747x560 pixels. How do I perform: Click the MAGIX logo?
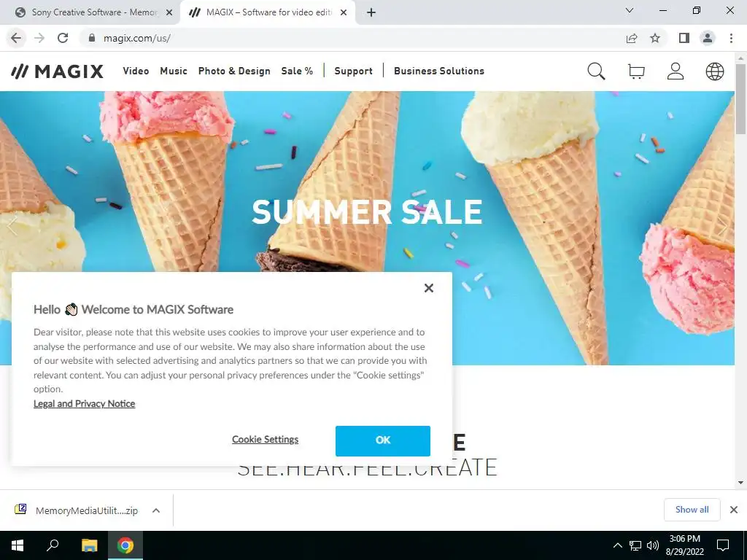click(x=57, y=71)
